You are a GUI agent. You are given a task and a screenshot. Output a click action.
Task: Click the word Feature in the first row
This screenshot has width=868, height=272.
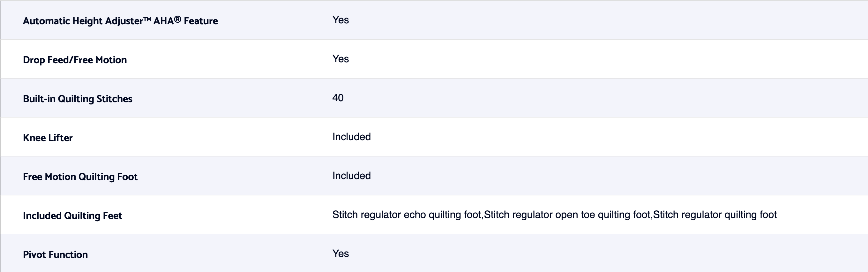201,21
